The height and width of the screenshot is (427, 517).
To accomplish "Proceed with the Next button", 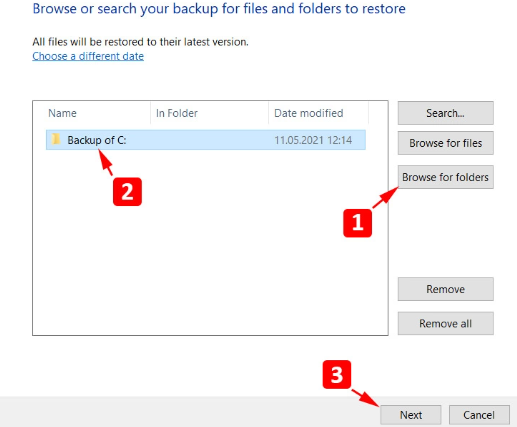I will pos(411,415).
